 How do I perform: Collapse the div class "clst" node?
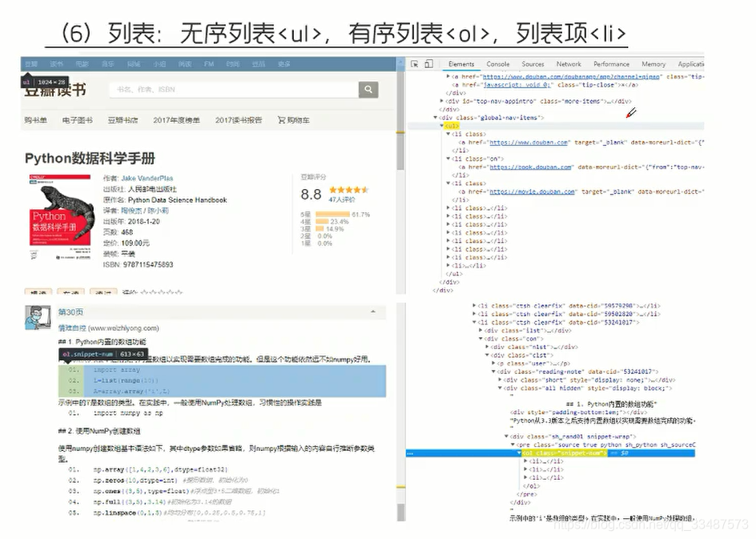[x=486, y=355]
